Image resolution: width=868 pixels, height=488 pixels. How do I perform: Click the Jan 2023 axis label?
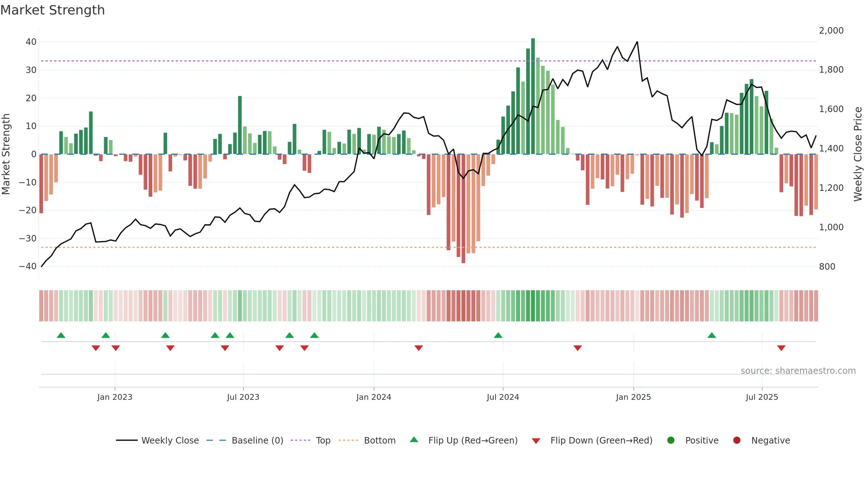tap(115, 397)
